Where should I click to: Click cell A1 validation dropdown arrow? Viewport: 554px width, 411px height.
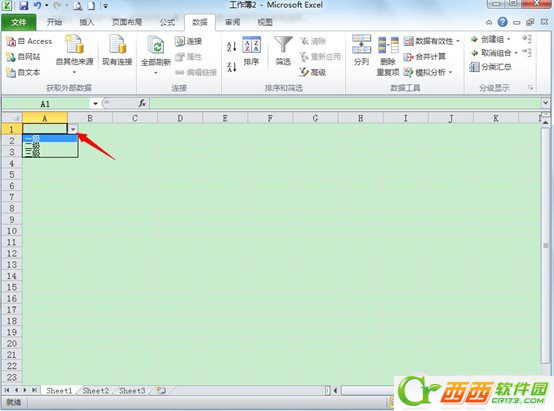[72, 129]
